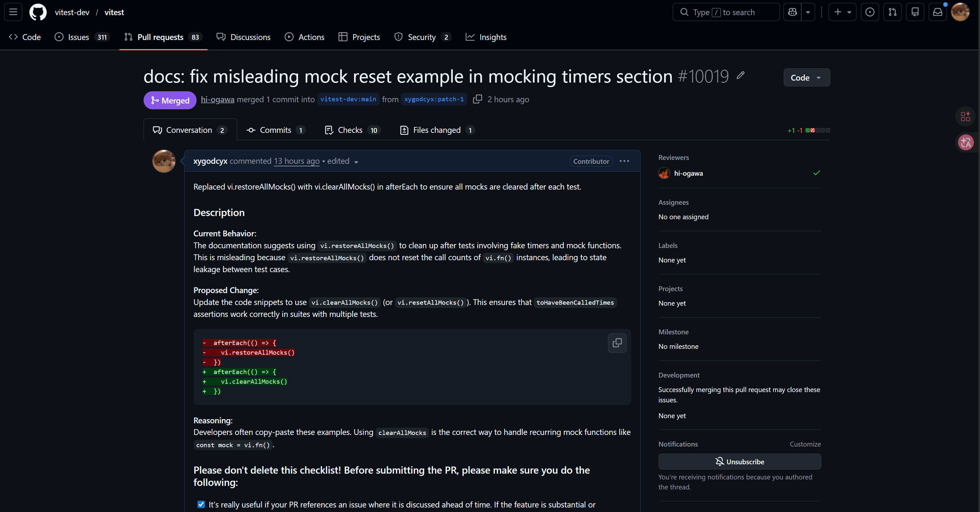Click the diffstat color bar squares
The height and width of the screenshot is (512, 980).
click(x=818, y=130)
